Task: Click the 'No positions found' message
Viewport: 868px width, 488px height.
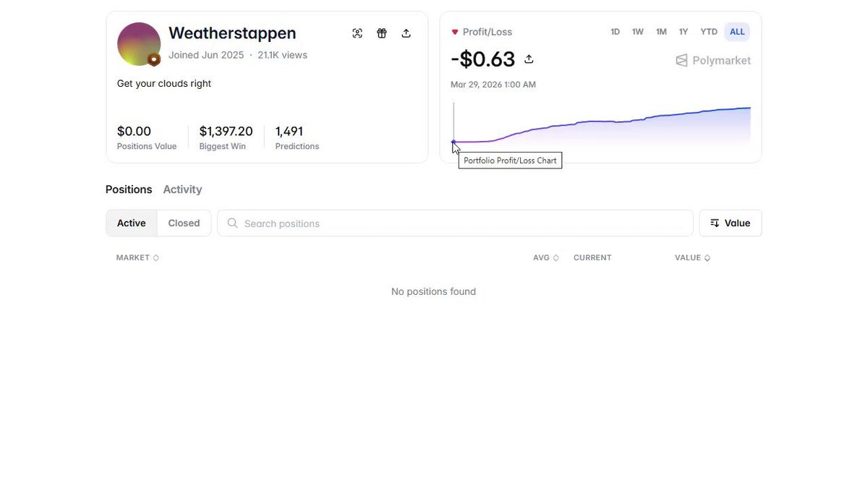Action: click(433, 291)
